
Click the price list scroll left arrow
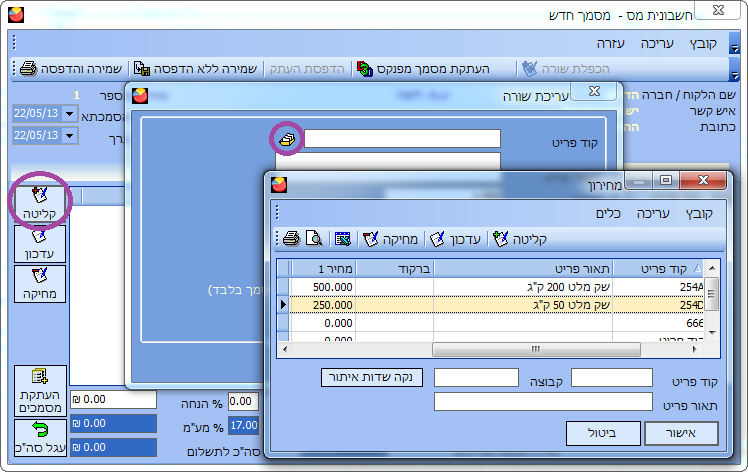click(285, 349)
